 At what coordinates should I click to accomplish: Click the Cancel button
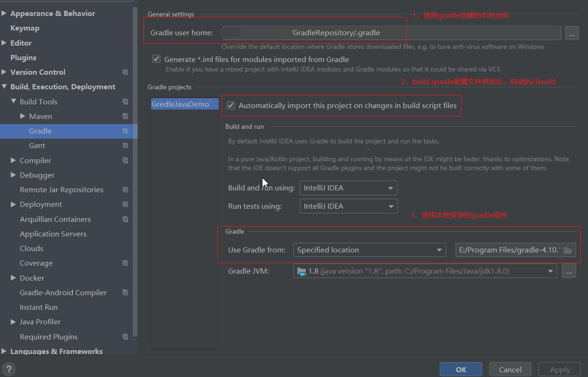click(510, 369)
